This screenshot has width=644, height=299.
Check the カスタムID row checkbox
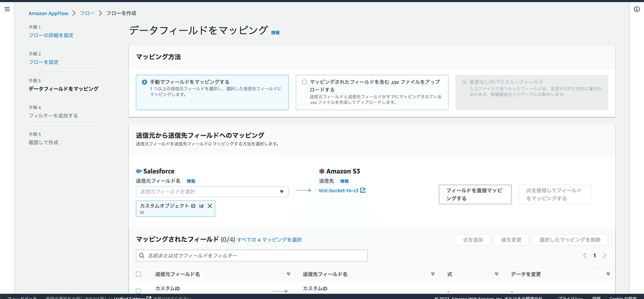[139, 290]
